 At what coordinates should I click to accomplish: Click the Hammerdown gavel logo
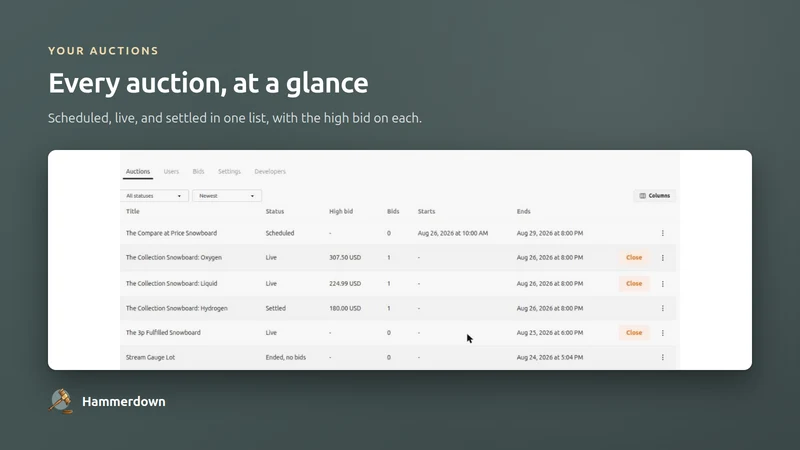61,402
